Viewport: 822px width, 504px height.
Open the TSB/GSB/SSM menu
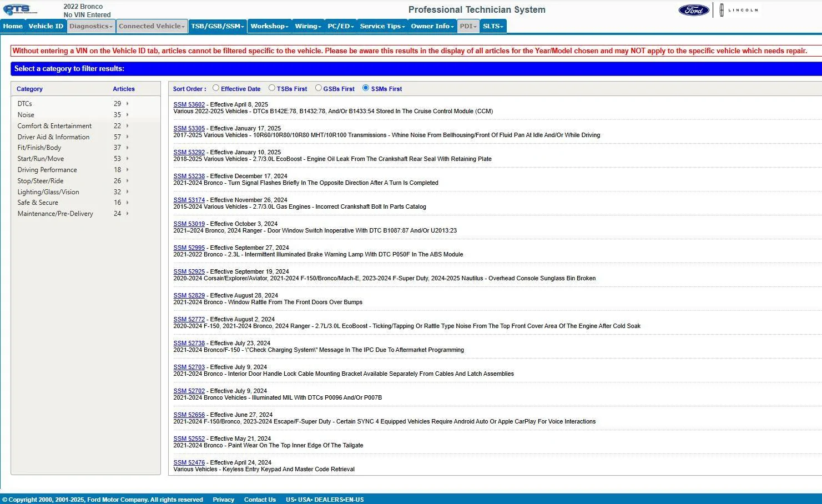pyautogui.click(x=218, y=26)
